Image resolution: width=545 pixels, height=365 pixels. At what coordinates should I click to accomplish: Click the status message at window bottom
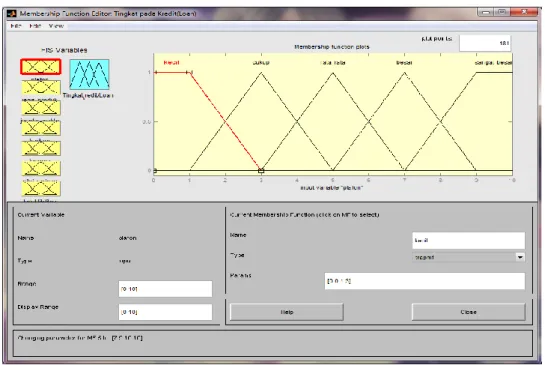pyautogui.click(x=80, y=338)
